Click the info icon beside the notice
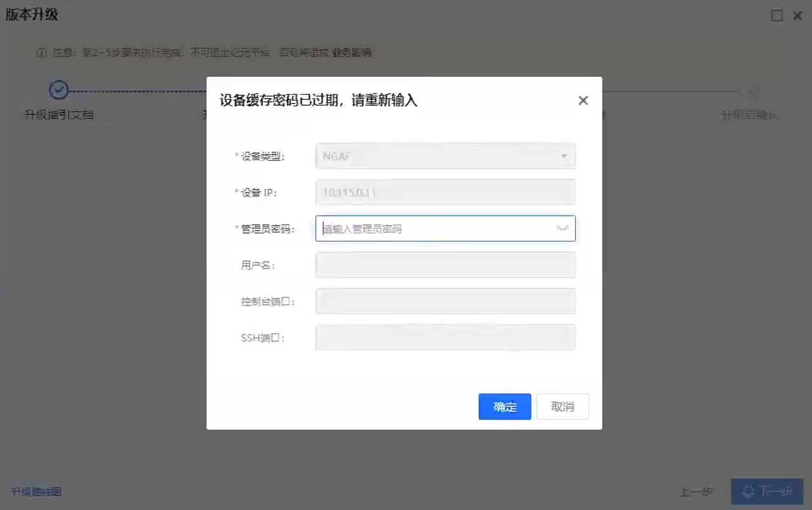The height and width of the screenshot is (510, 812). pyautogui.click(x=42, y=53)
